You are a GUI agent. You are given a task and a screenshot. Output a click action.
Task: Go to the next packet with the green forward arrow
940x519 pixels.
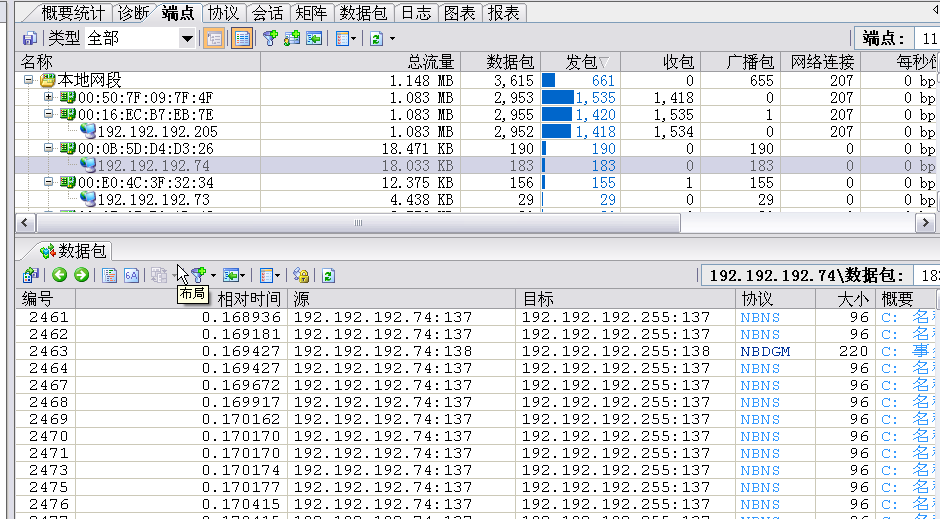[81, 275]
